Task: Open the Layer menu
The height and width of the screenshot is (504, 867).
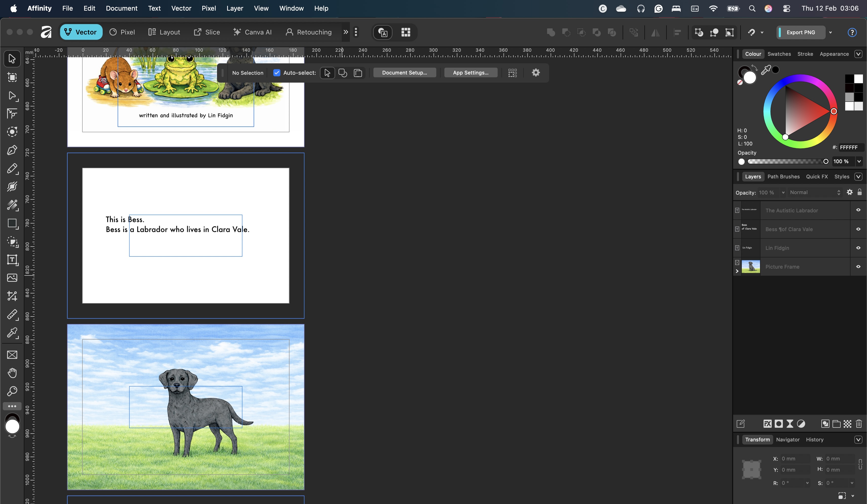Action: pos(235,8)
